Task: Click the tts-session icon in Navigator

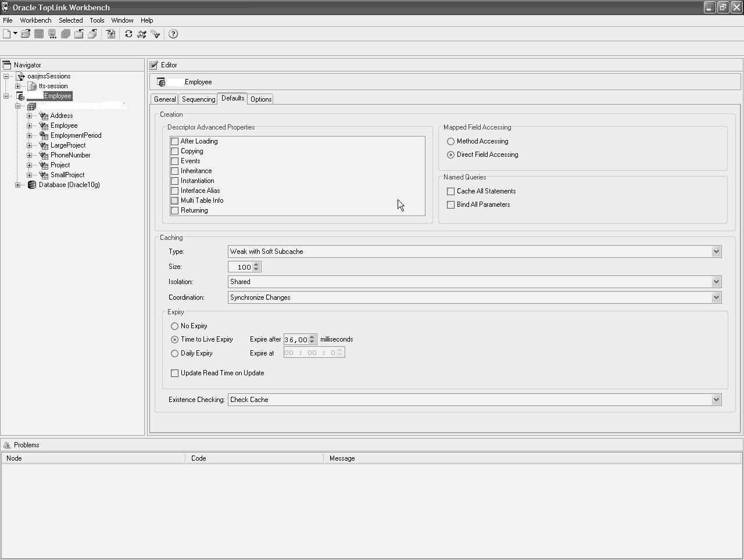Action: 32,86
